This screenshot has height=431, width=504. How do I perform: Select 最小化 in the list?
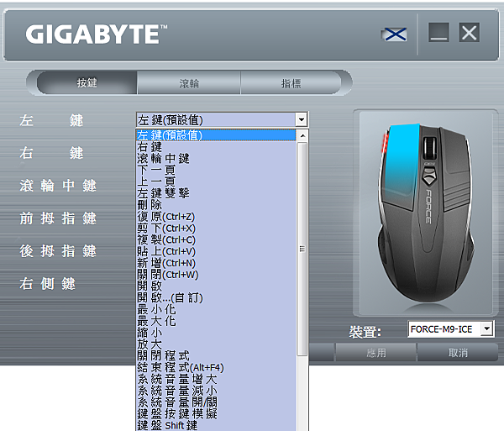216,309
